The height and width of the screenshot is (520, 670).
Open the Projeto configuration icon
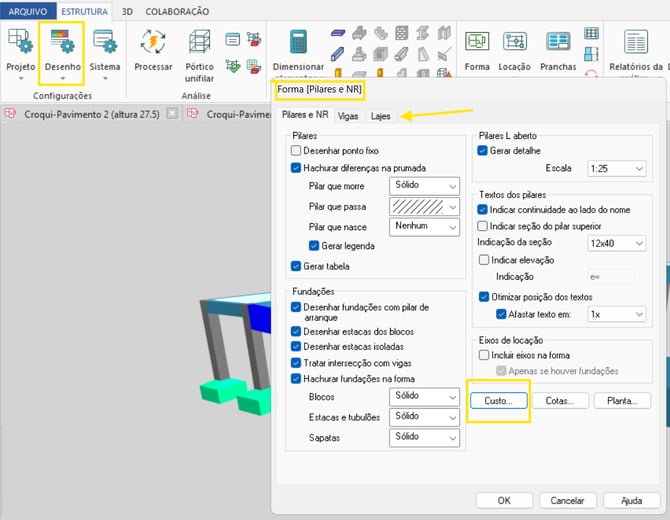pos(20,42)
